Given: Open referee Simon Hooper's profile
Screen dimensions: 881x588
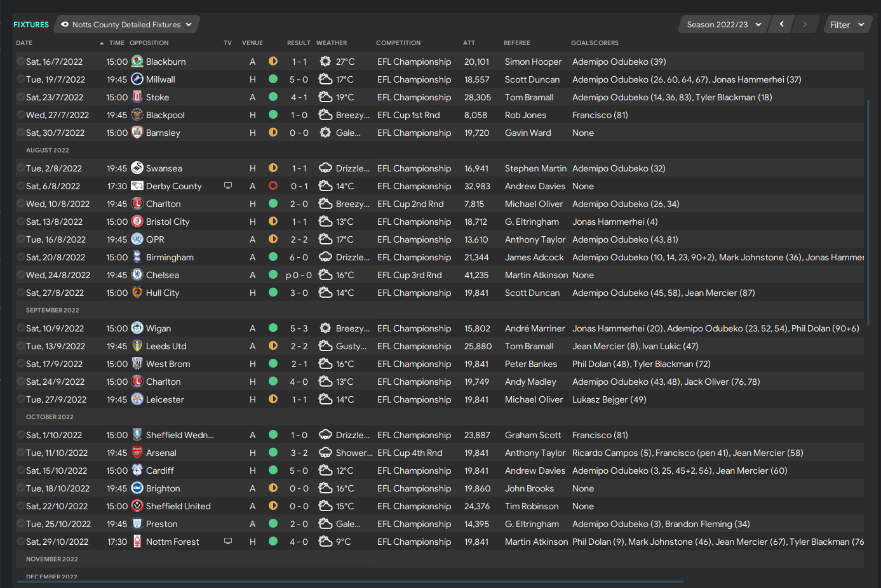Looking at the screenshot, I should pos(534,62).
